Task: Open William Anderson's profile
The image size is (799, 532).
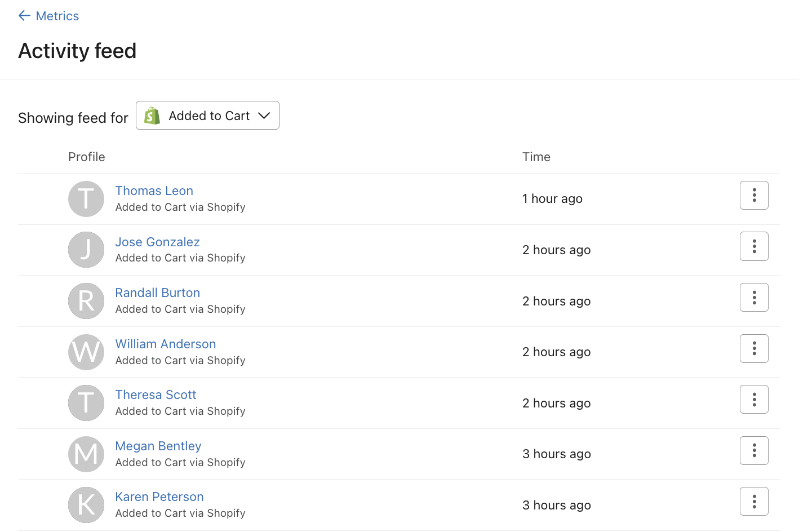Action: [x=165, y=344]
